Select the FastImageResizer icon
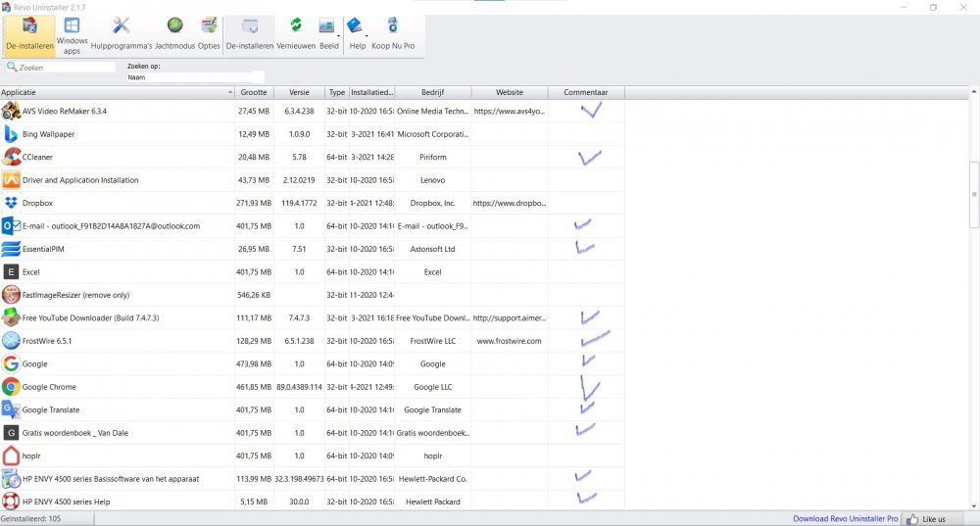Image resolution: width=980 pixels, height=526 pixels. 11,295
